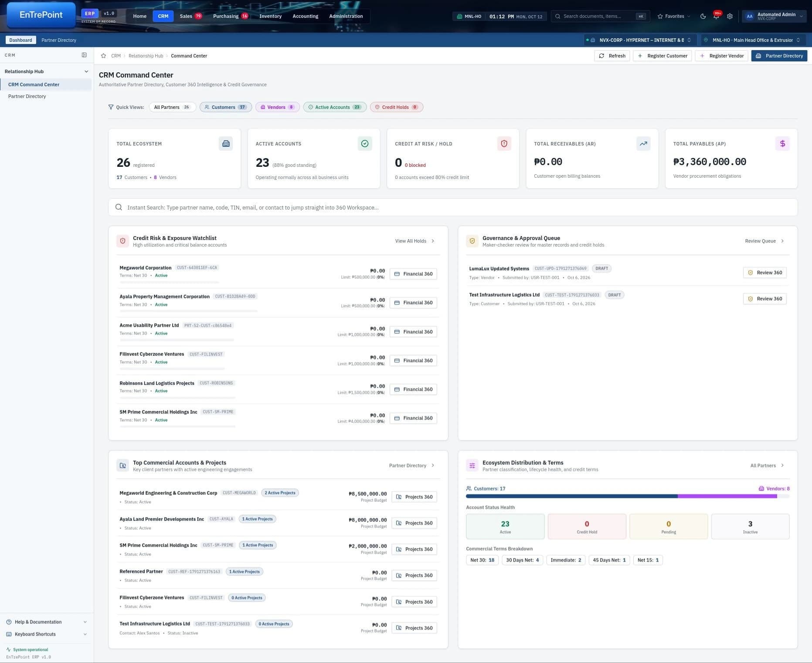Click the Credit Risk Watchlist shield icon
This screenshot has width=812, height=663.
point(122,241)
